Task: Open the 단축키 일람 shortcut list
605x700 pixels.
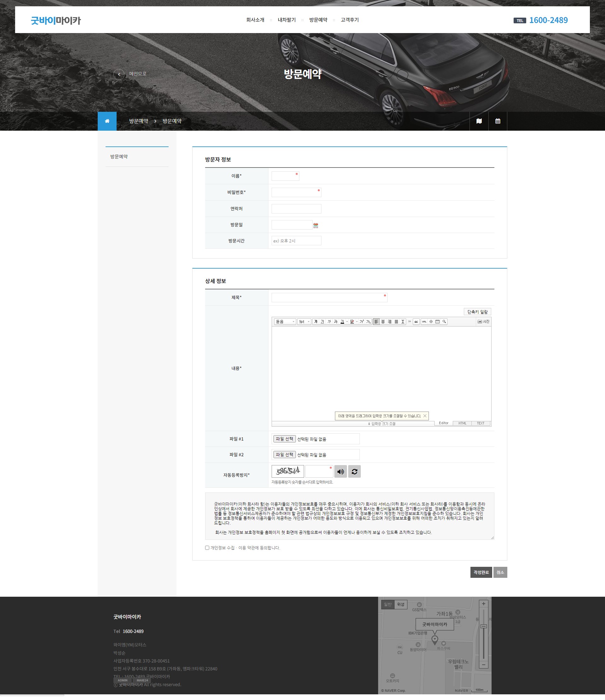Action: (x=477, y=312)
